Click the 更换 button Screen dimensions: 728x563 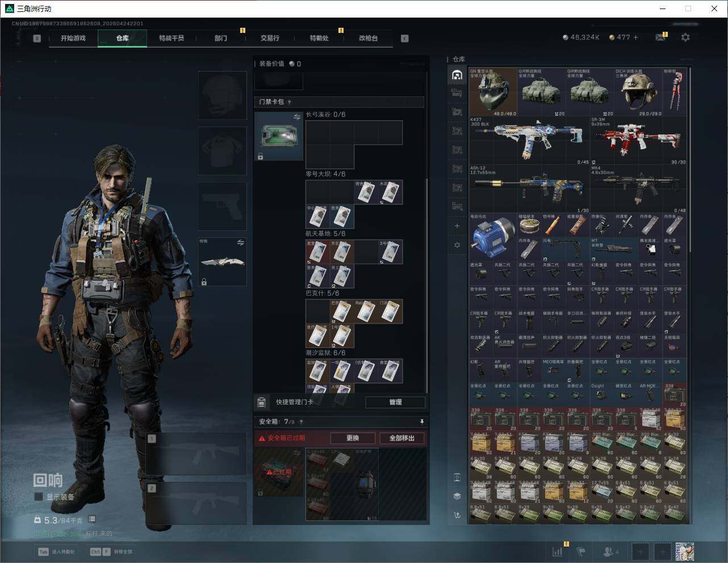(x=353, y=438)
